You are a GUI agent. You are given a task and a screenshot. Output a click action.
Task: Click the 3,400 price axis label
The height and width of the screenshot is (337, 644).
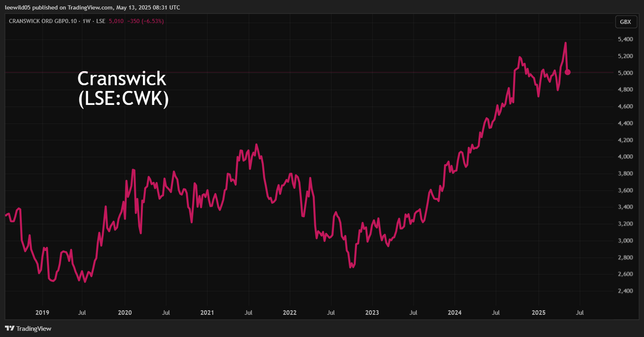coord(625,207)
